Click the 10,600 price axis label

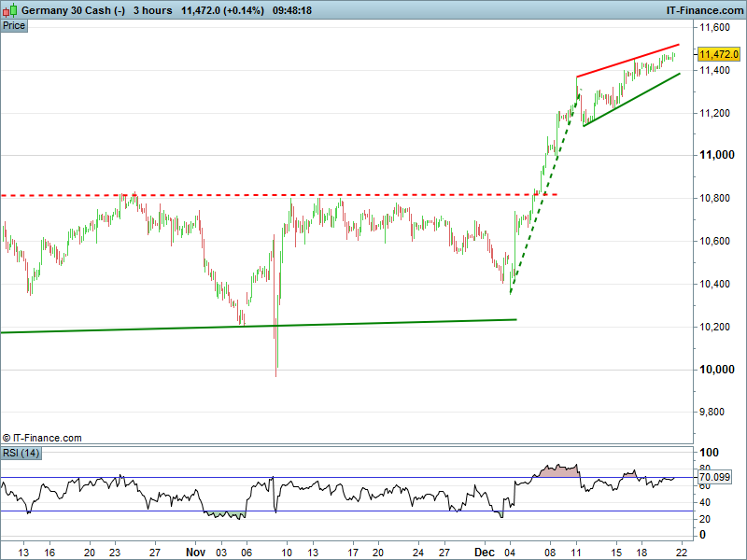point(714,241)
